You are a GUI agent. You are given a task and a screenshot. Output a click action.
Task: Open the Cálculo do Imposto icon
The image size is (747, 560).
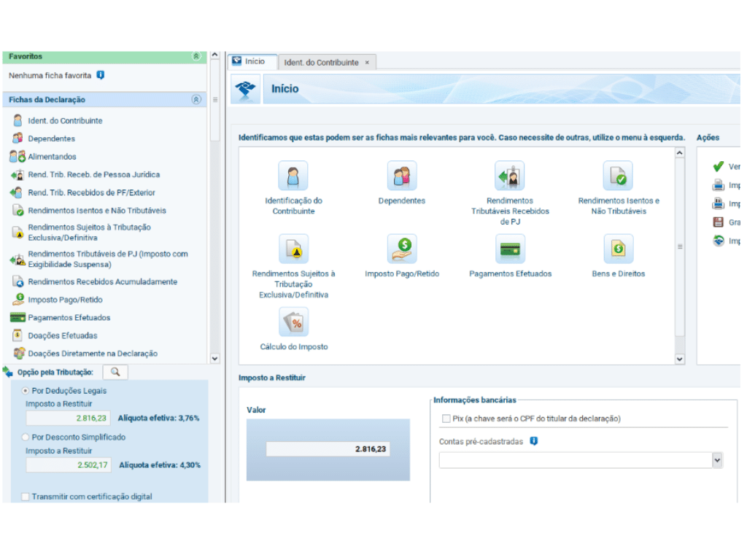coord(293,322)
